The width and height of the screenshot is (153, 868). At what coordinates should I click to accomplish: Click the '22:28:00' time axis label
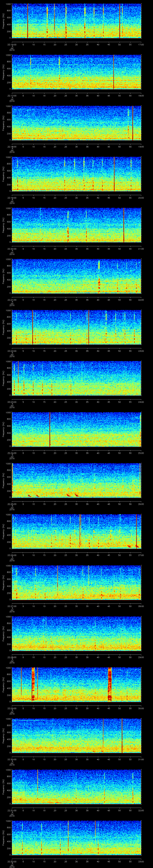pos(12,657)
